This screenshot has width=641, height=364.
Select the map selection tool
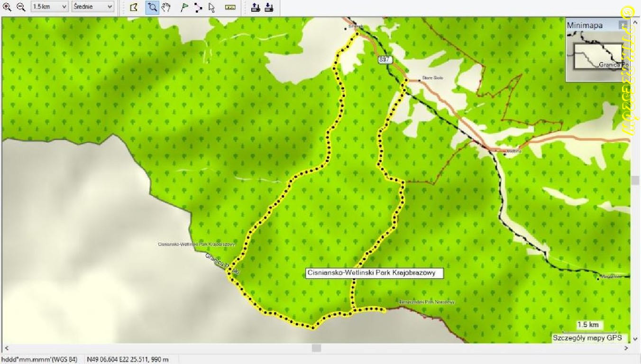(134, 8)
